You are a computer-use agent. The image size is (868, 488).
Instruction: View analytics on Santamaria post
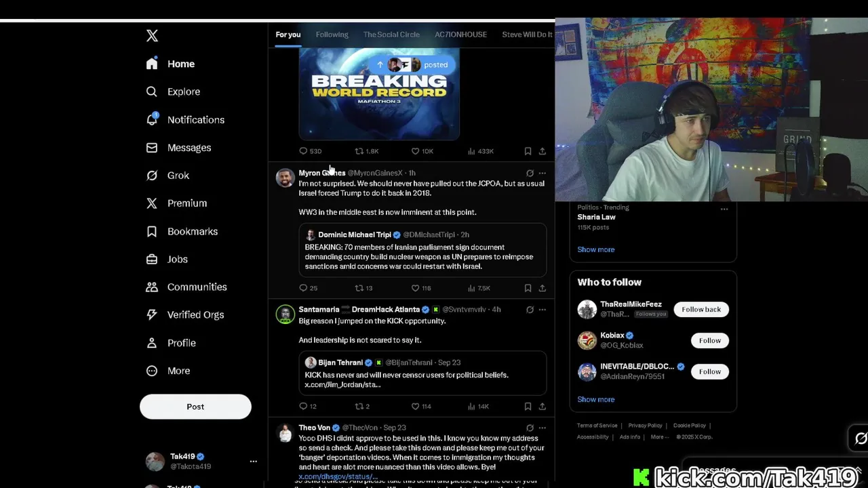point(478,407)
